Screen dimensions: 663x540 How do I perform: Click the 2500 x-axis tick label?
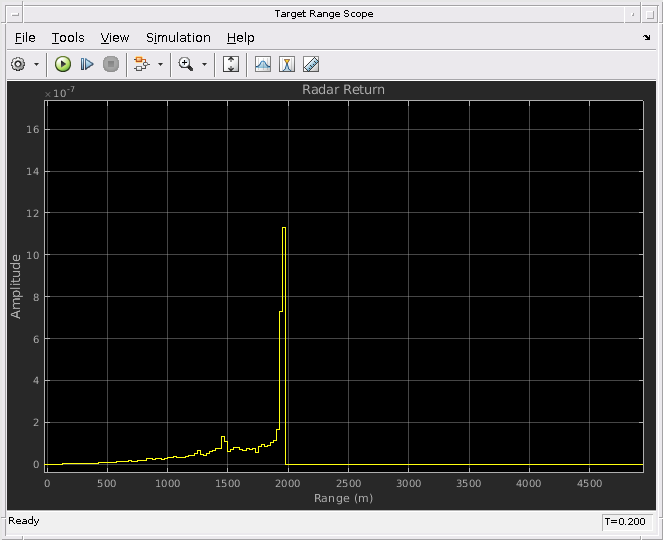[348, 483]
